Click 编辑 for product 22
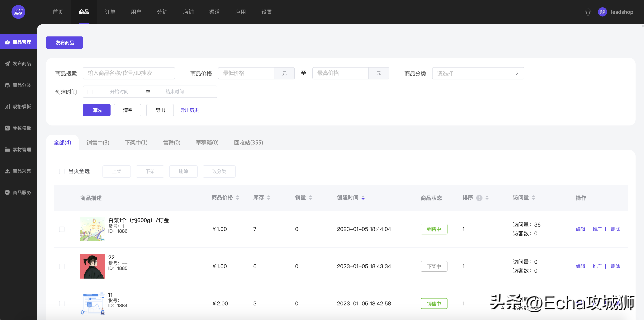 580,266
